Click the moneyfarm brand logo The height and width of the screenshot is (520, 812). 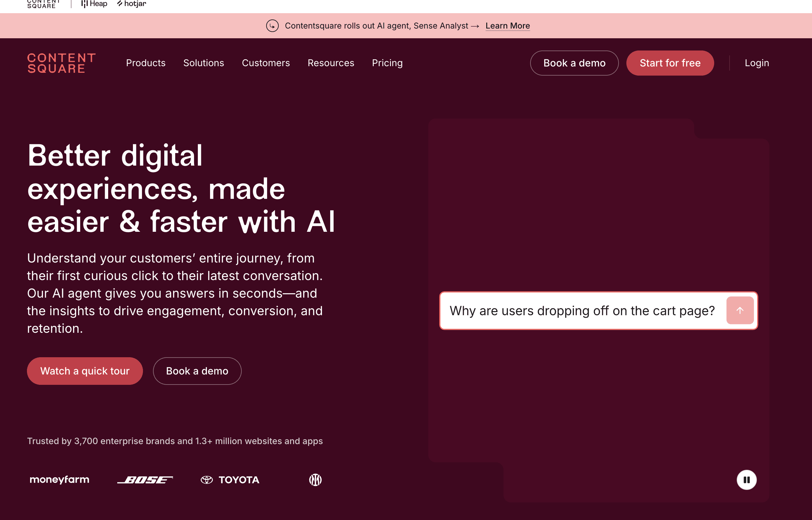coord(59,480)
